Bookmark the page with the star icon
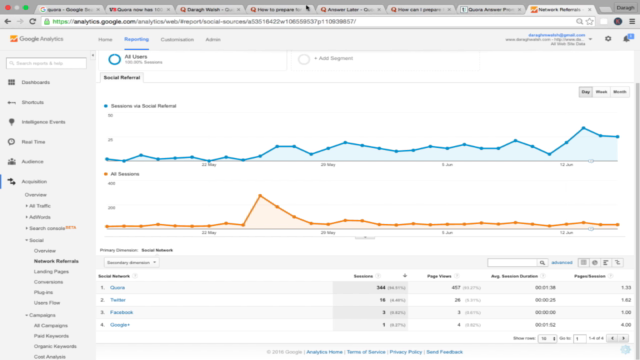The width and height of the screenshot is (640, 360). (589, 21)
